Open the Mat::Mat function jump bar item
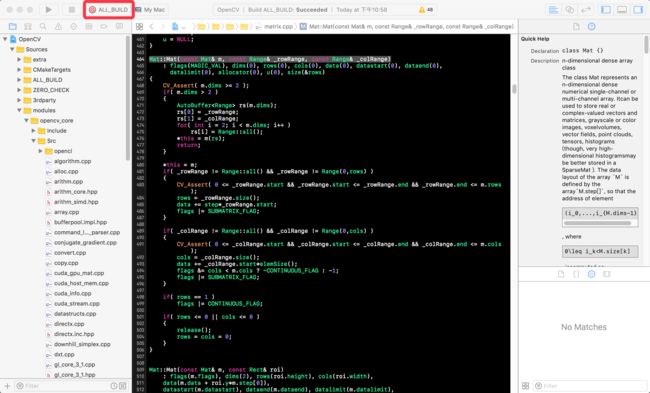Screen dimensions: 650x393 click(x=407, y=27)
